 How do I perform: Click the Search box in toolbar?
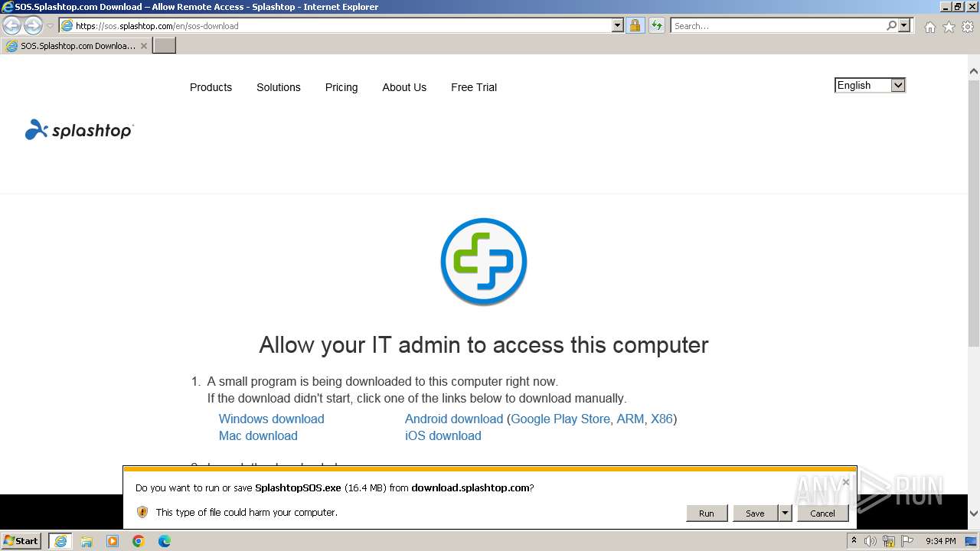[778, 25]
